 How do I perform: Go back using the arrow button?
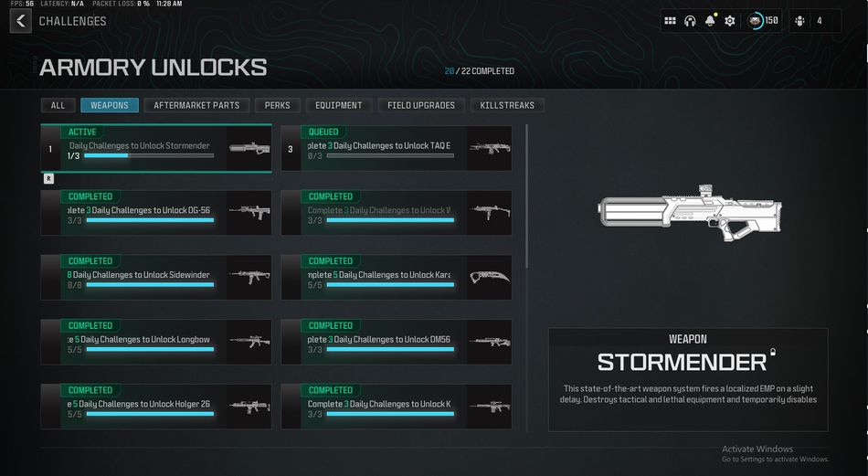[20, 21]
